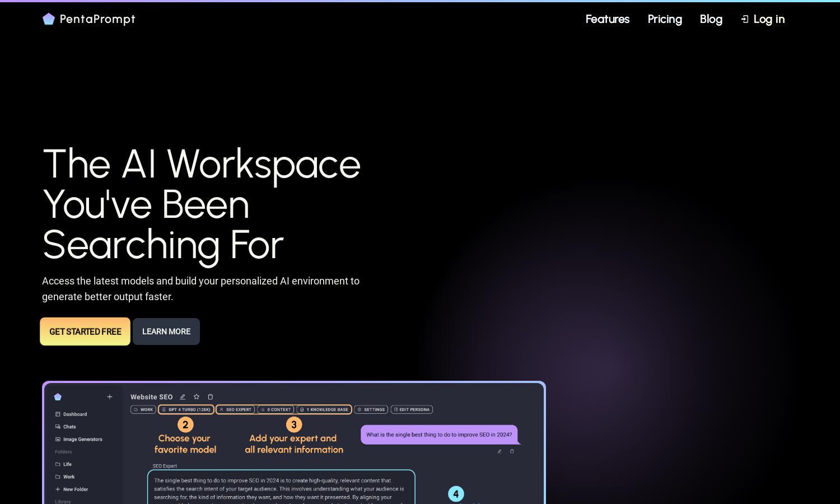Click the Log in link

tap(763, 19)
